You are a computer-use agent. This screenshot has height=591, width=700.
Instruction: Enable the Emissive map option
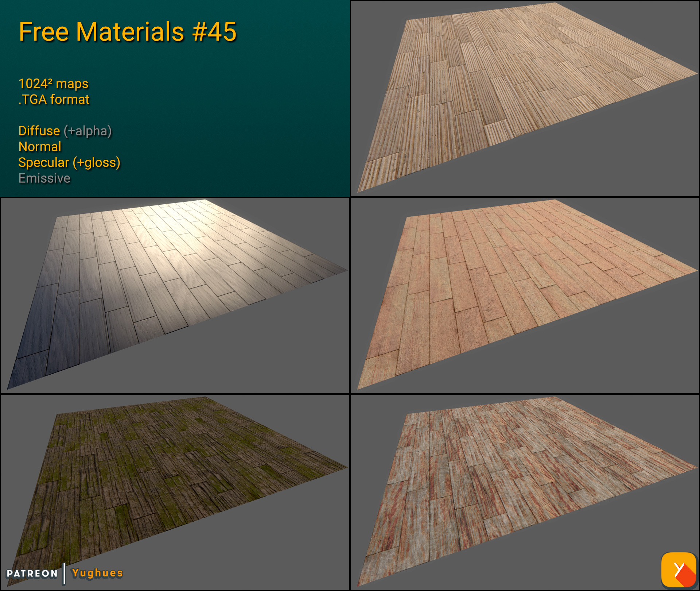(x=44, y=178)
